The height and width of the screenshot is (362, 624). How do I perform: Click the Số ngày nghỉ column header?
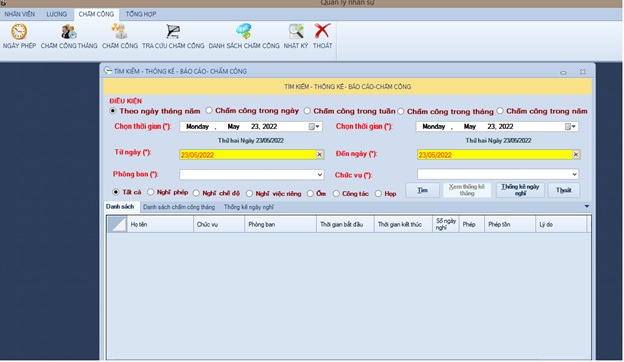click(x=446, y=224)
